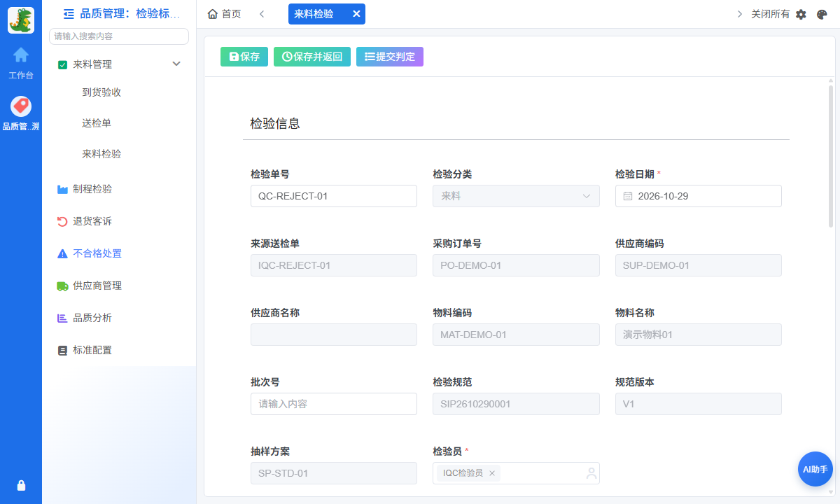Open the theme palette icon
The width and height of the screenshot is (840, 504).
(822, 14)
